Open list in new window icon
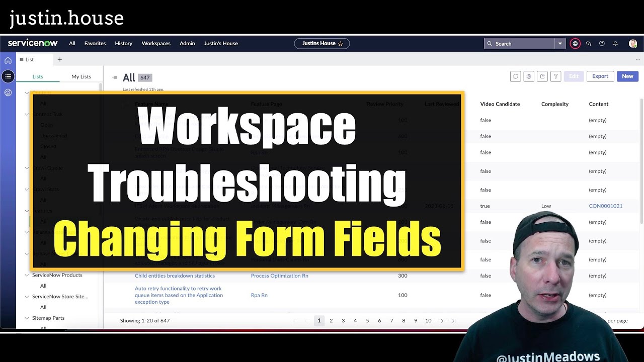 click(542, 76)
